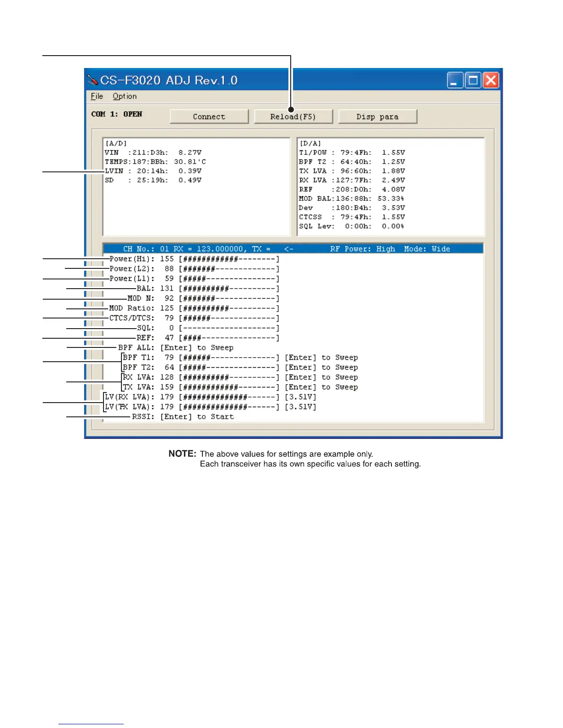Click the [A/D] panel heading
563x728 pixels.
coord(116,143)
